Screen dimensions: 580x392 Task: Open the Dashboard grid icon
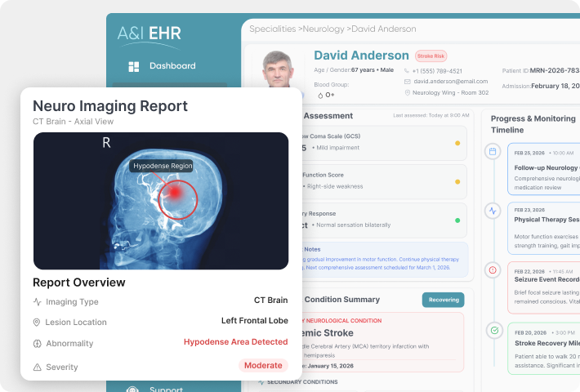coord(133,67)
